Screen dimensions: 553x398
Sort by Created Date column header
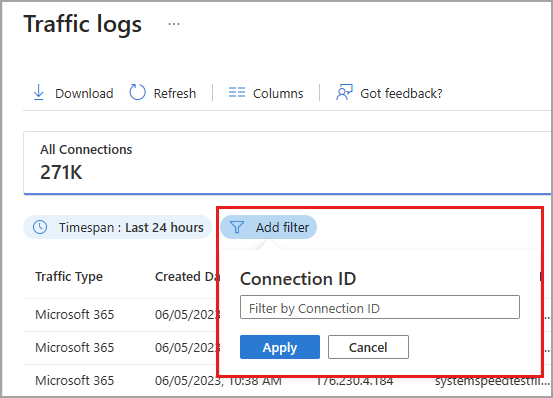coord(187,277)
